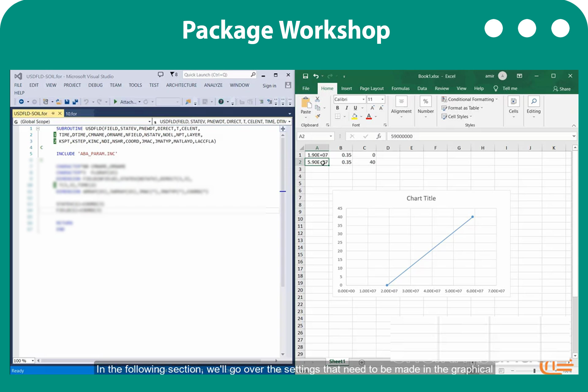The height and width of the screenshot is (392, 588).
Task: Open the Clipboard dialog launcher
Action: point(327,125)
